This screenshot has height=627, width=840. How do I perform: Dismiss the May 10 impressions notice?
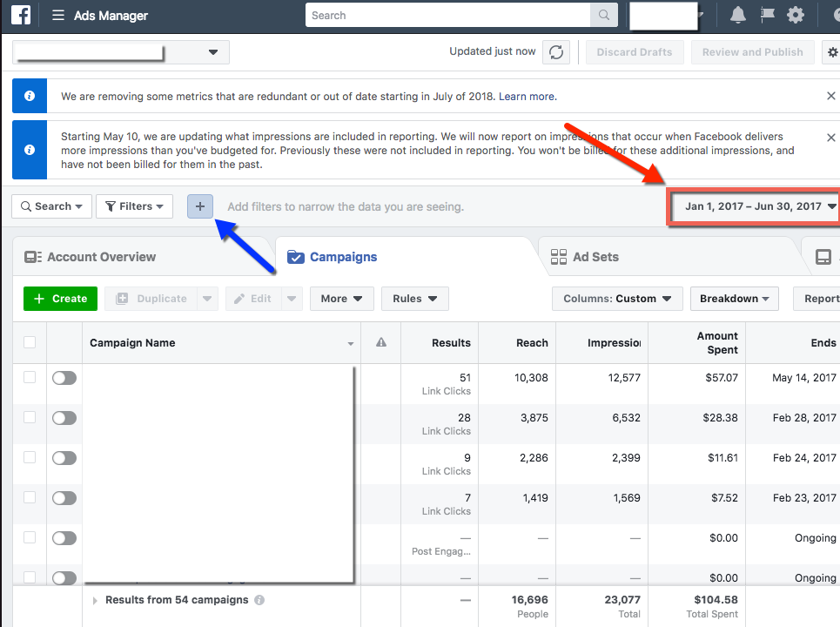831,138
